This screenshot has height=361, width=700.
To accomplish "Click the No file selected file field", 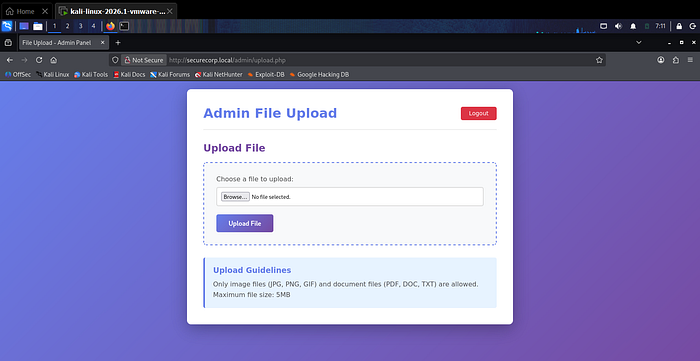I will coord(350,197).
